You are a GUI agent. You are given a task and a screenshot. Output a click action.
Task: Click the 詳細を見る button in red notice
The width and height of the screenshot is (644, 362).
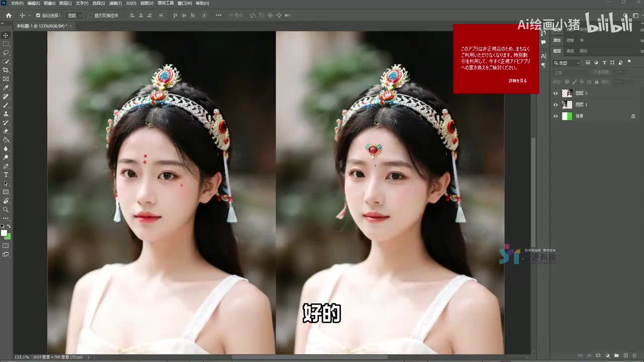(x=518, y=80)
